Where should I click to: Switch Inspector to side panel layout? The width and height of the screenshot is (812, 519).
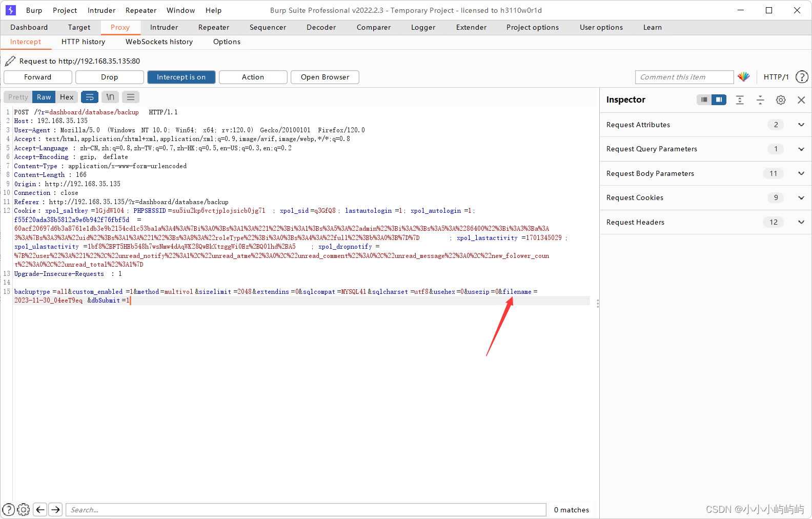pyautogui.click(x=719, y=99)
